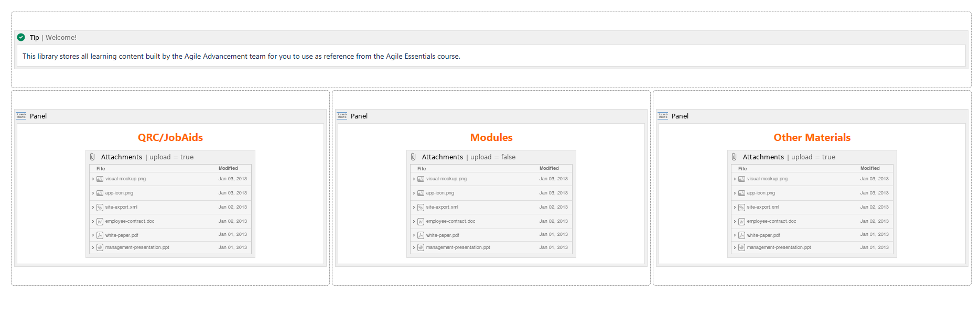Click the PowerPoint icon for management-presentation.ppt in Modules
Image resolution: width=980 pixels, height=315 pixels.
[x=421, y=247]
